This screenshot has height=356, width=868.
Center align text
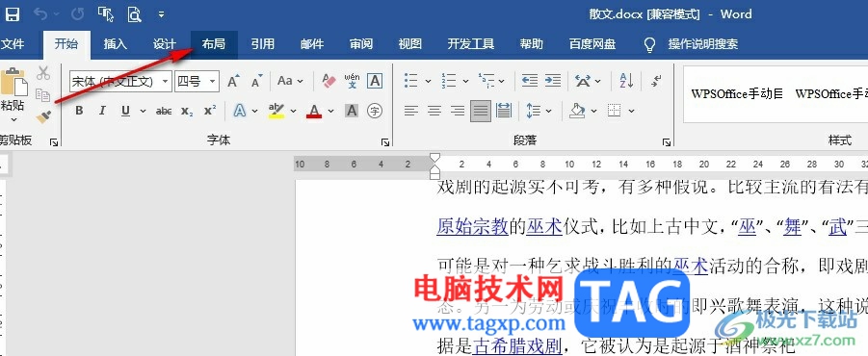(x=434, y=111)
